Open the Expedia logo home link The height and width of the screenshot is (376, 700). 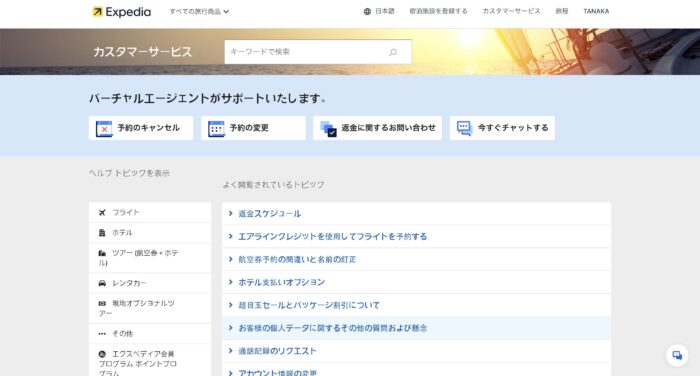[121, 12]
